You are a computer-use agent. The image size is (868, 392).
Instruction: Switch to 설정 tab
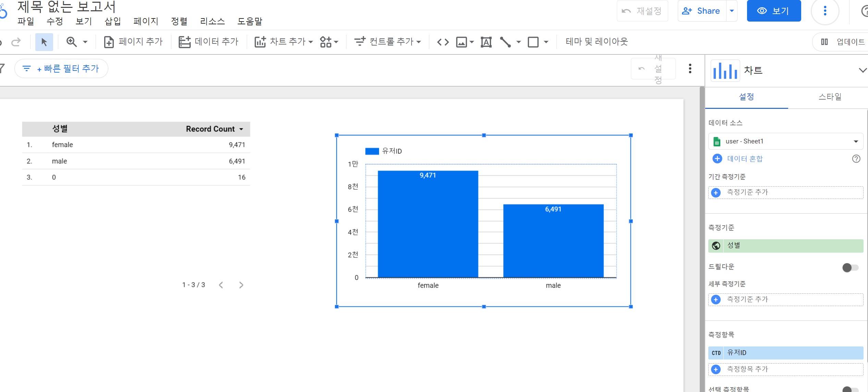[x=746, y=97]
